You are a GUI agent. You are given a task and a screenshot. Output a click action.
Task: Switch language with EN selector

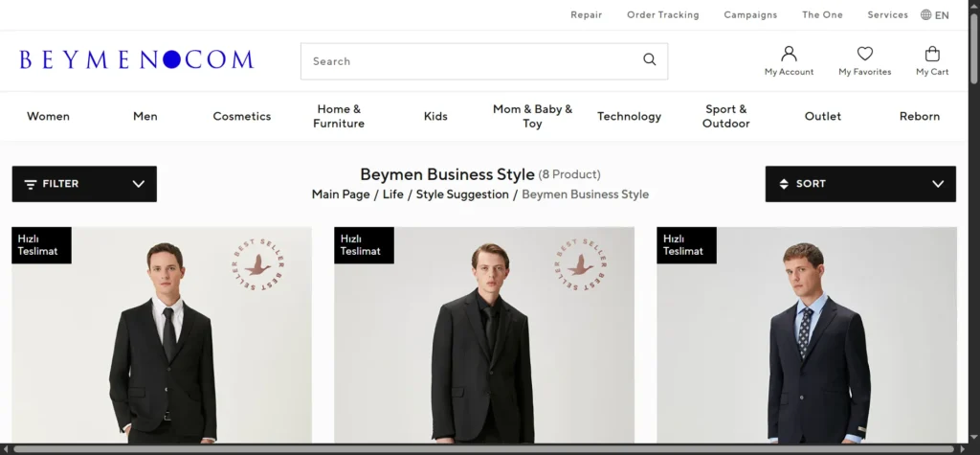[x=942, y=15]
